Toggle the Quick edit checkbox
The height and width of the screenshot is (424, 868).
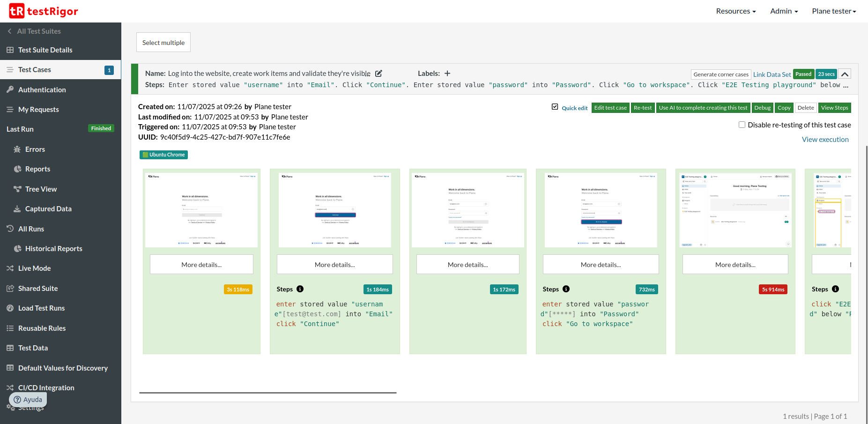tap(555, 107)
